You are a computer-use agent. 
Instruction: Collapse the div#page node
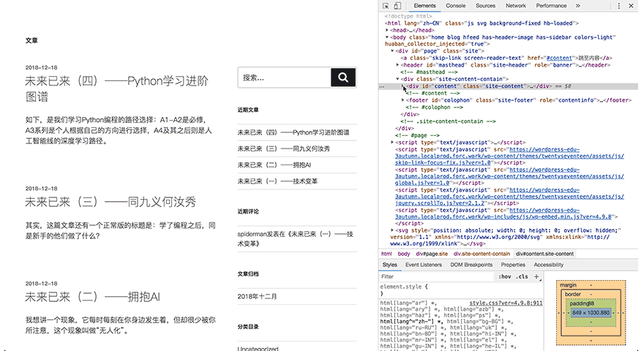[x=392, y=51]
